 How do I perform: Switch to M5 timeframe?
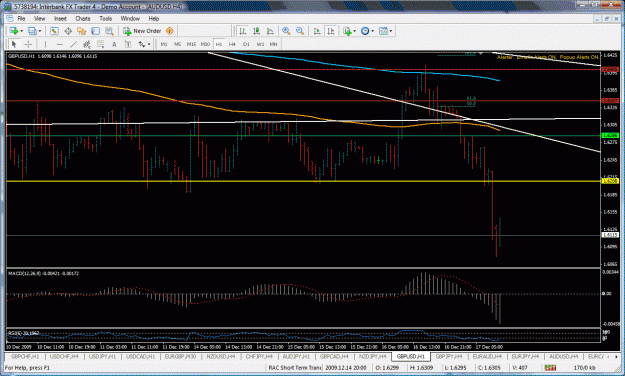coord(177,44)
